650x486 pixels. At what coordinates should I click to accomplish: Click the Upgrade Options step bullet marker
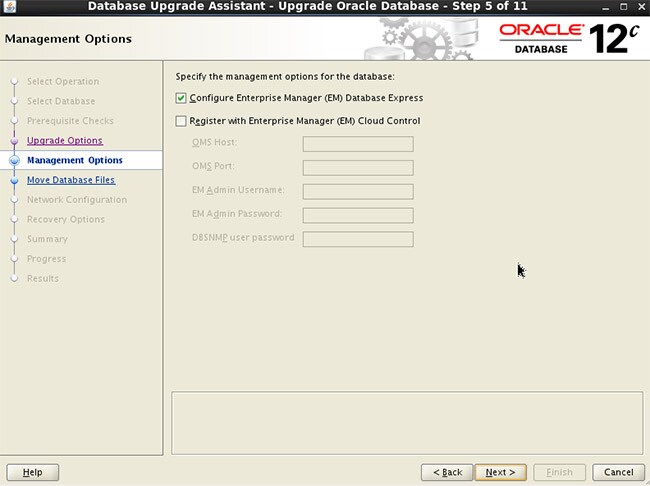(15, 141)
